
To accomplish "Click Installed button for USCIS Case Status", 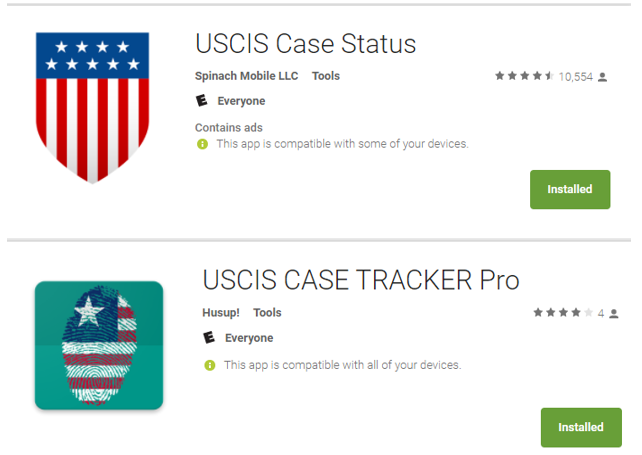I will (570, 190).
